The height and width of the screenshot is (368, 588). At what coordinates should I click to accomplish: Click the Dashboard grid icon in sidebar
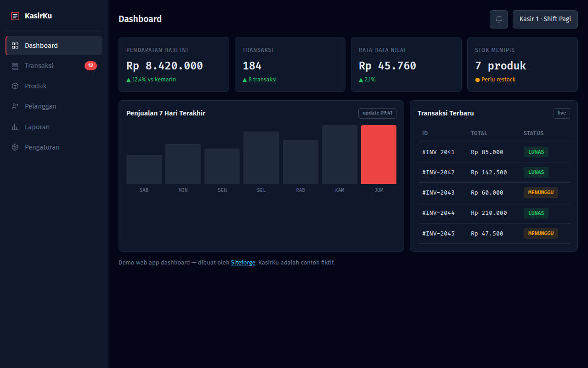coord(15,46)
